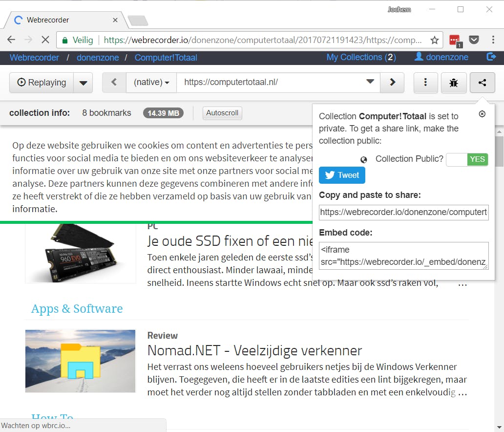Click the logout icon in Webrecorder header
This screenshot has width=504, height=432.
[x=491, y=57]
